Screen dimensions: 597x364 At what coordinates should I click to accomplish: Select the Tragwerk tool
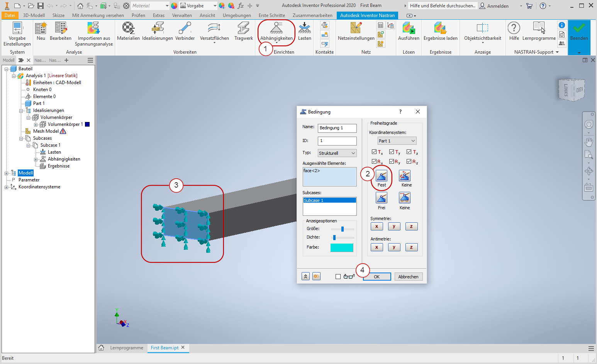tap(244, 31)
